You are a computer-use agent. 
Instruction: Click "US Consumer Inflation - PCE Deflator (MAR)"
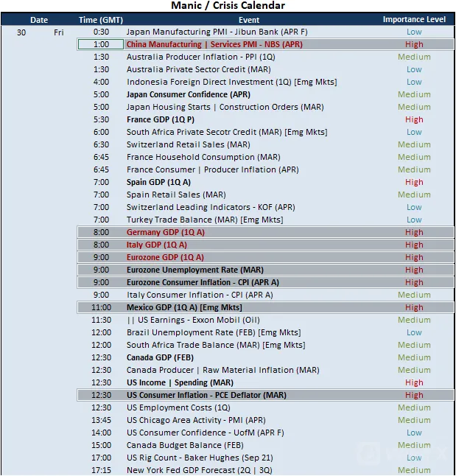pos(206,395)
